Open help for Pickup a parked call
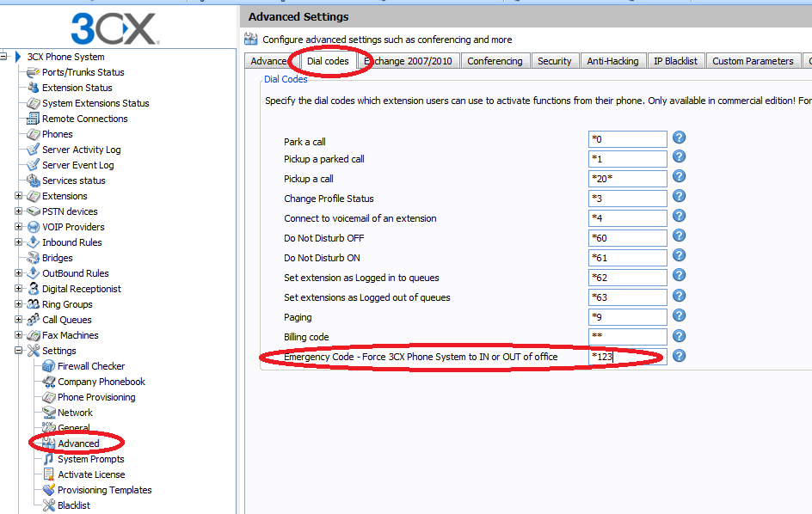 (679, 156)
